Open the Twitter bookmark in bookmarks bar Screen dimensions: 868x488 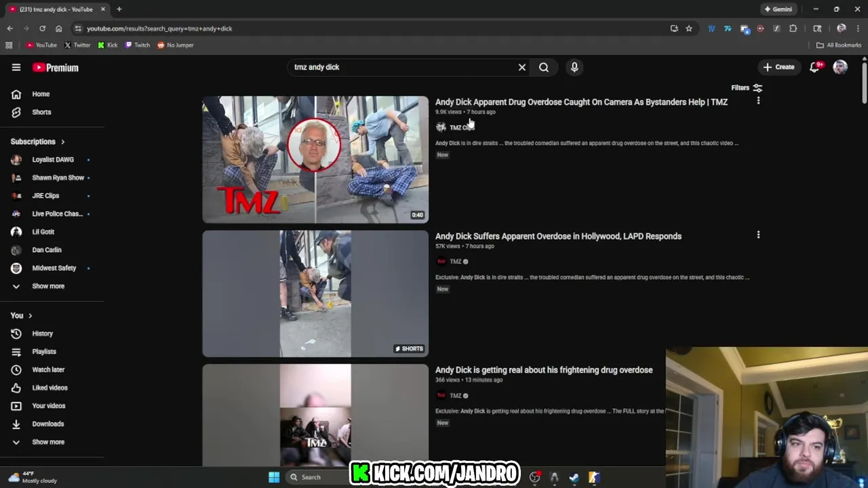pos(77,45)
